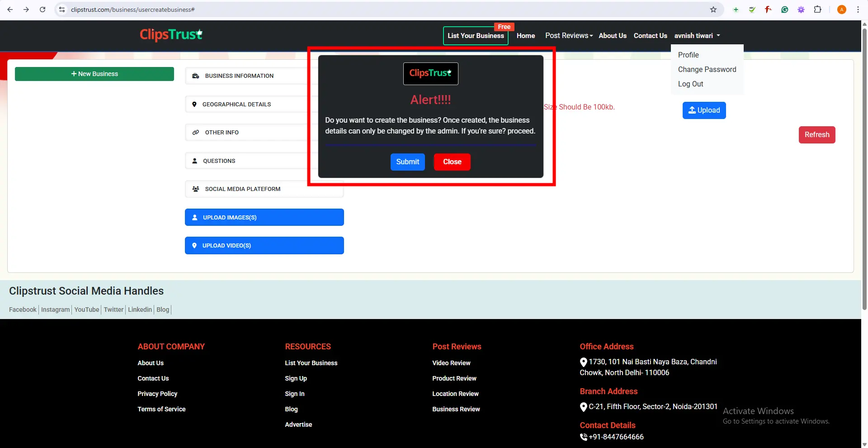The height and width of the screenshot is (448, 868).
Task: Open the Linkedin social link
Action: point(140,310)
